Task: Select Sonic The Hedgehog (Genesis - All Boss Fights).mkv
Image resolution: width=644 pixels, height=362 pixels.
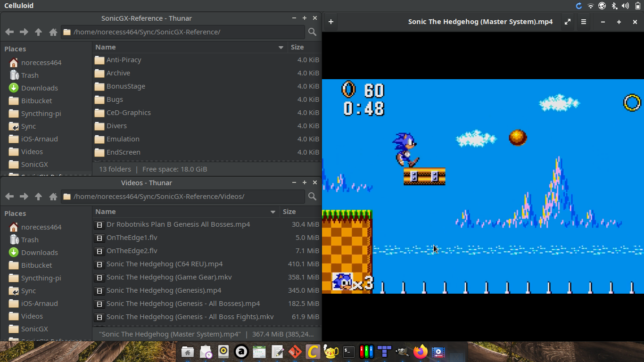Action: point(206,317)
